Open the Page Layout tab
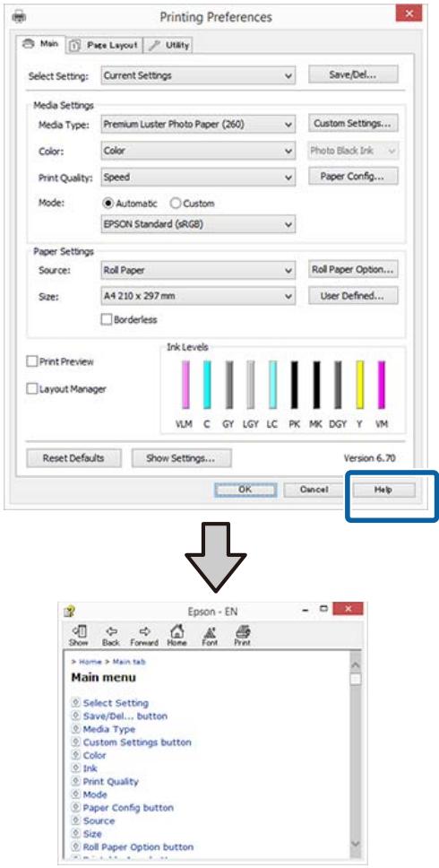This screenshot has height=868, width=439. click(x=104, y=45)
